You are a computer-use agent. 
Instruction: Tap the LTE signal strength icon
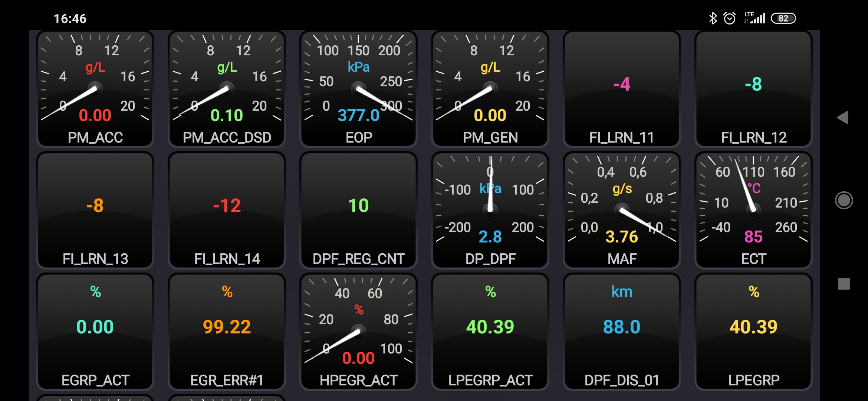[x=754, y=18]
